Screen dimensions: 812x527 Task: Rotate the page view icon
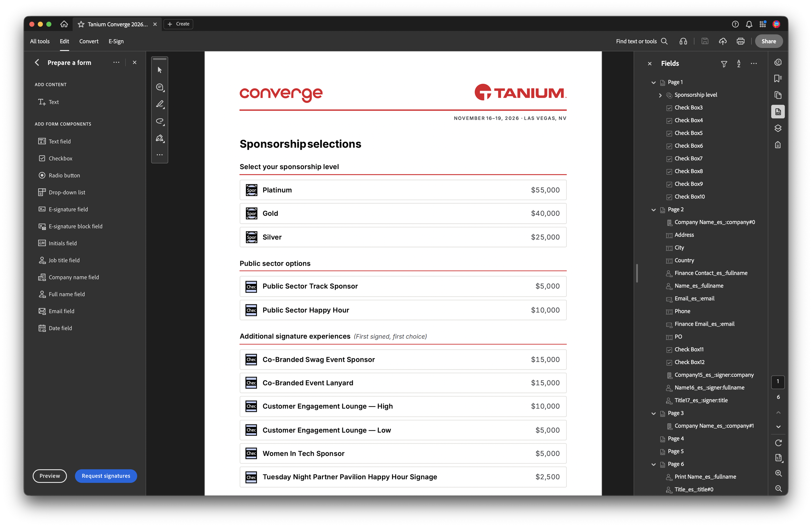click(x=778, y=443)
